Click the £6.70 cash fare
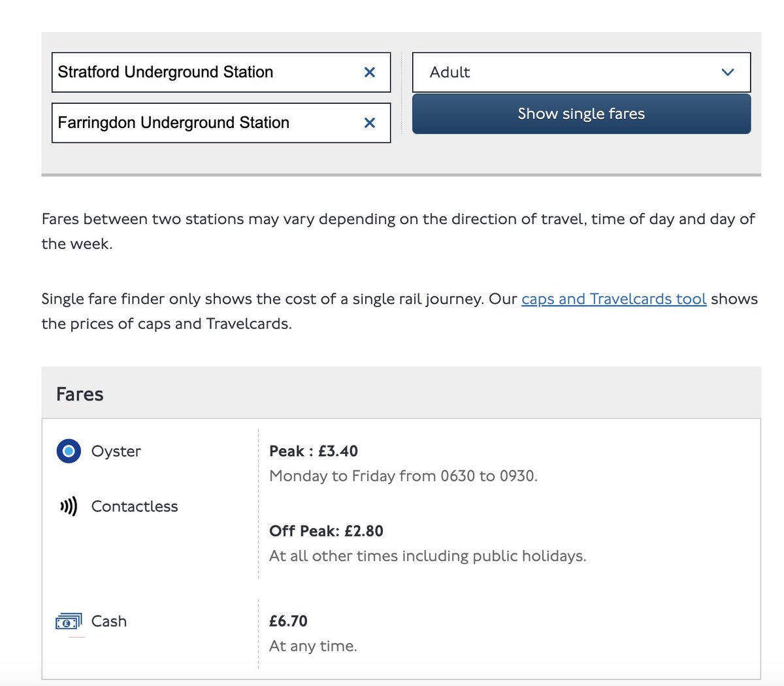Viewport: 784px width, 686px height. [x=288, y=621]
